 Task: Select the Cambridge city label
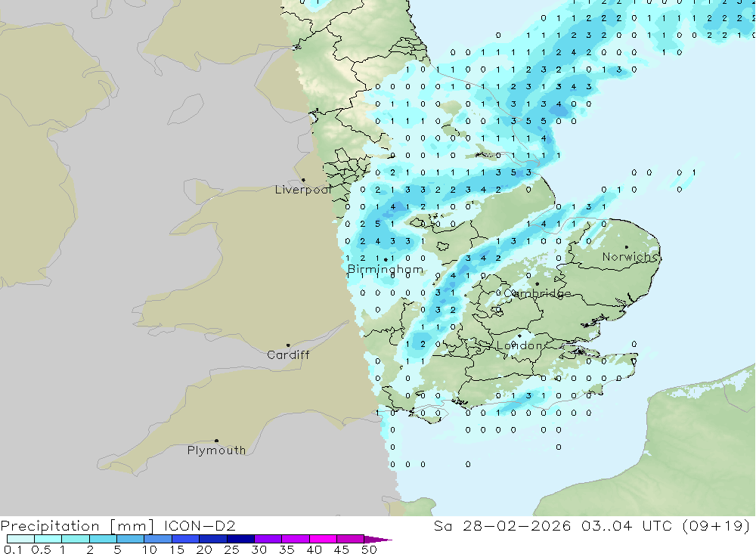(x=537, y=293)
